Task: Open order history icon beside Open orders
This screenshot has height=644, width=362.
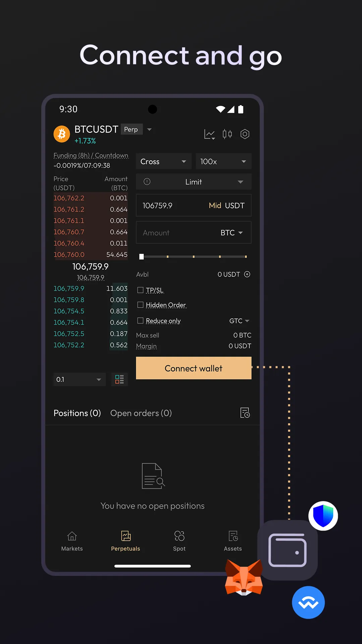Action: point(245,413)
